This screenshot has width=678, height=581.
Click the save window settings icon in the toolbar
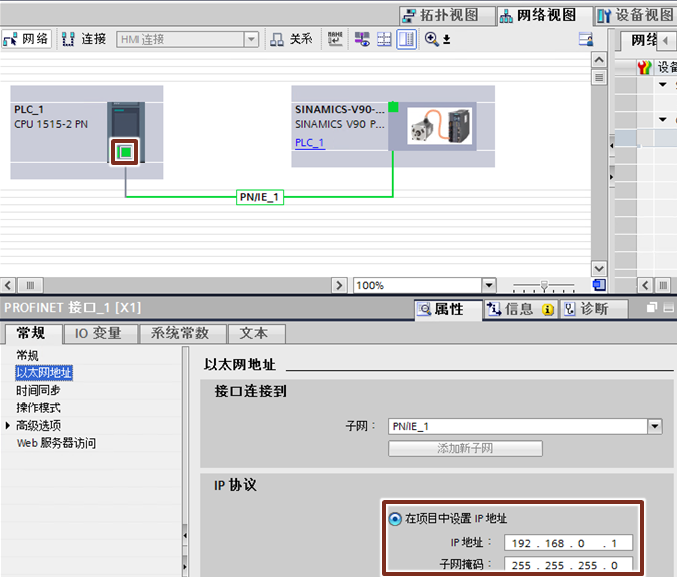tap(586, 39)
